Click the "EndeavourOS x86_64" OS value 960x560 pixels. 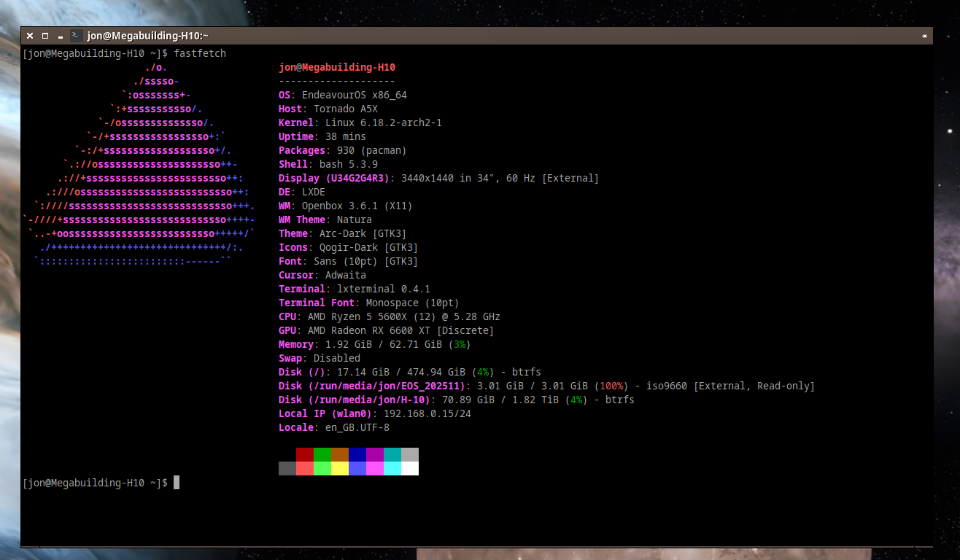355,95
